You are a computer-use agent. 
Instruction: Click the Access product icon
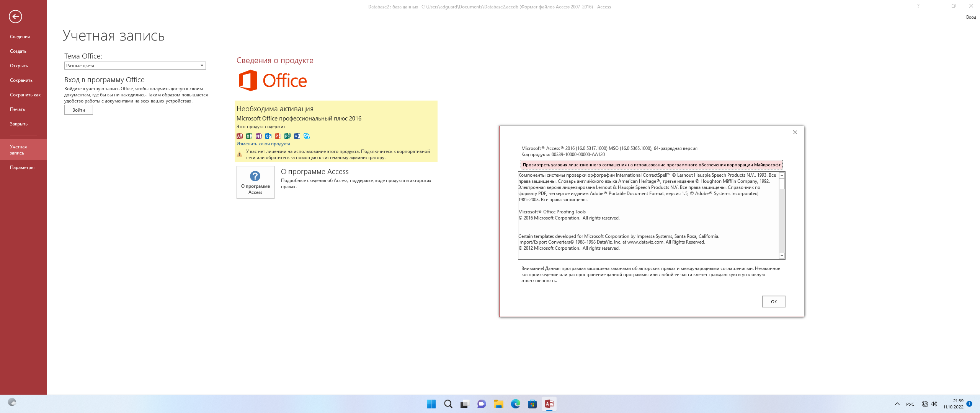point(240,136)
